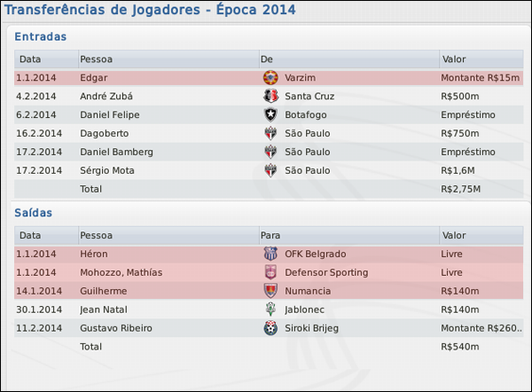This screenshot has height=392, width=532.
Task: Sort incoming transfers by Valor header
Action: (453, 59)
